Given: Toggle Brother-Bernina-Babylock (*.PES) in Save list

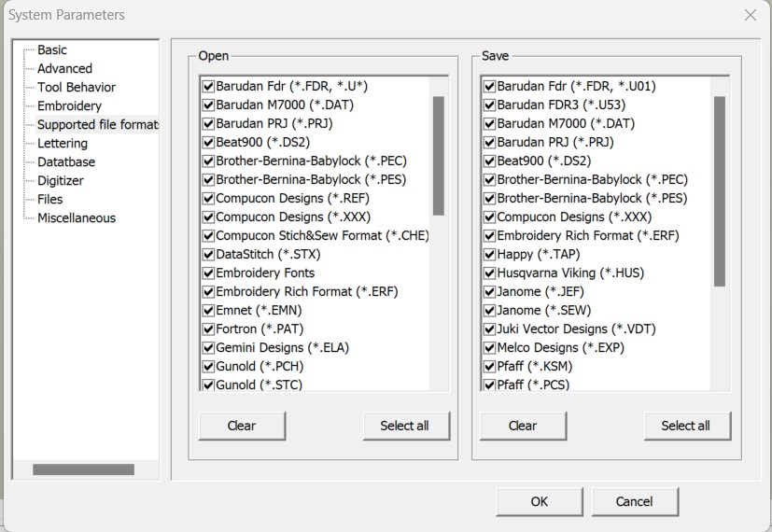Looking at the screenshot, I should (489, 199).
